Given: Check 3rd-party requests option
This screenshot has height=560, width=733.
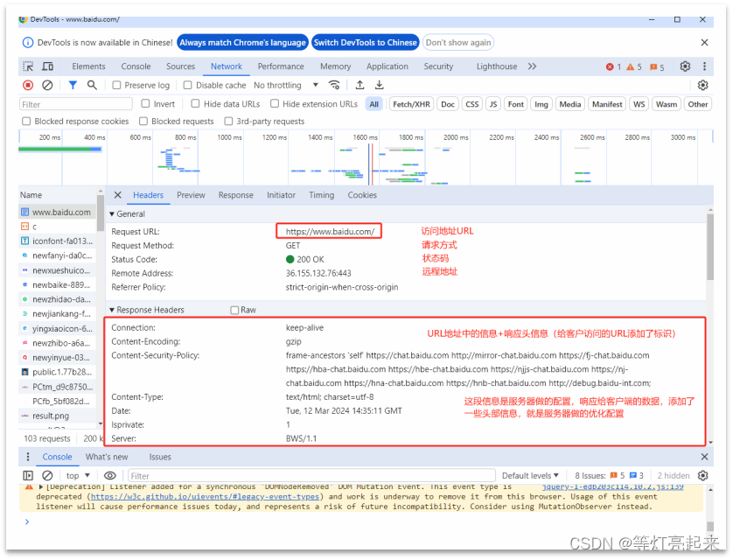Looking at the screenshot, I should pos(228,121).
